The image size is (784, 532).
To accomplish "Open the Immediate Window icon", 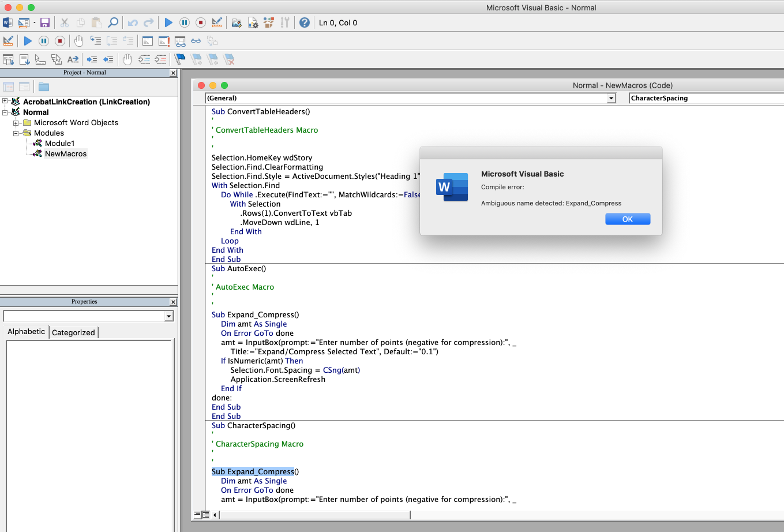I will (164, 41).
